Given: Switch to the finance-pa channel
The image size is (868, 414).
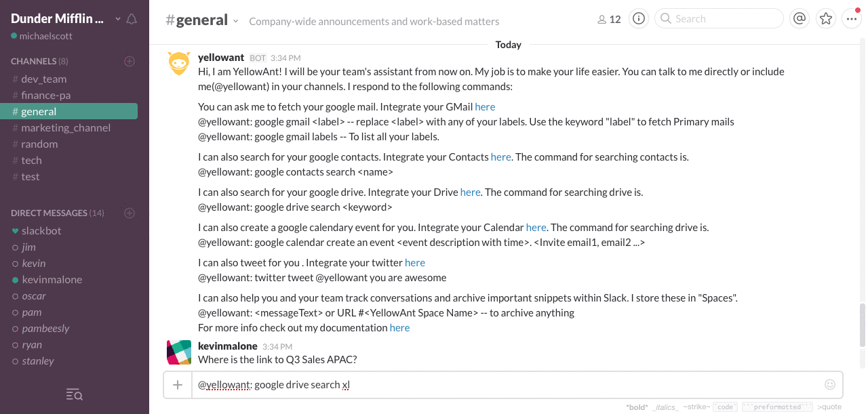Looking at the screenshot, I should 45,95.
